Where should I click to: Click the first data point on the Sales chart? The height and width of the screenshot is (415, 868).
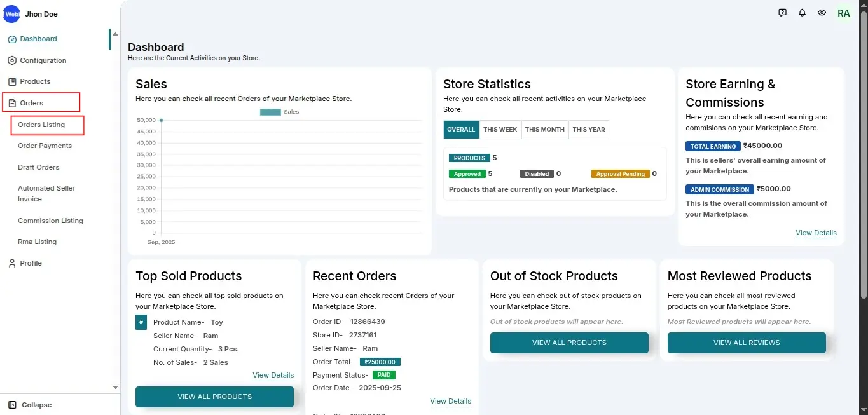click(161, 119)
